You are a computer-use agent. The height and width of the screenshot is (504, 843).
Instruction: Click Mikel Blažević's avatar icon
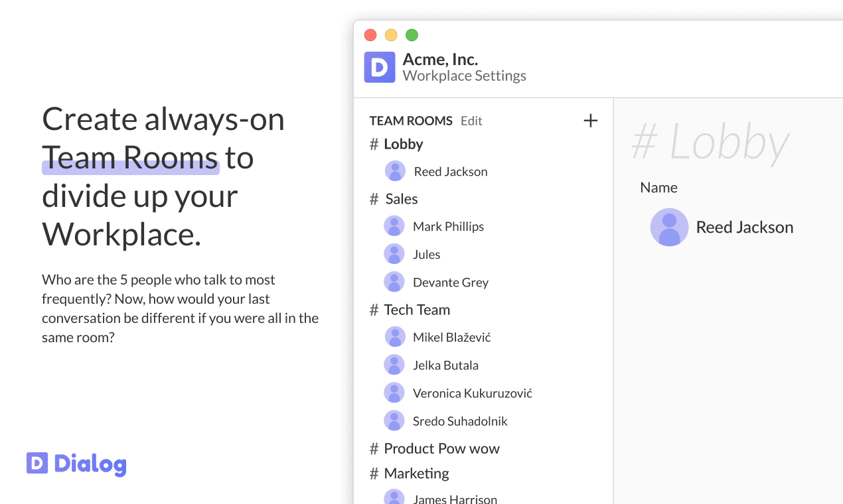coord(395,337)
